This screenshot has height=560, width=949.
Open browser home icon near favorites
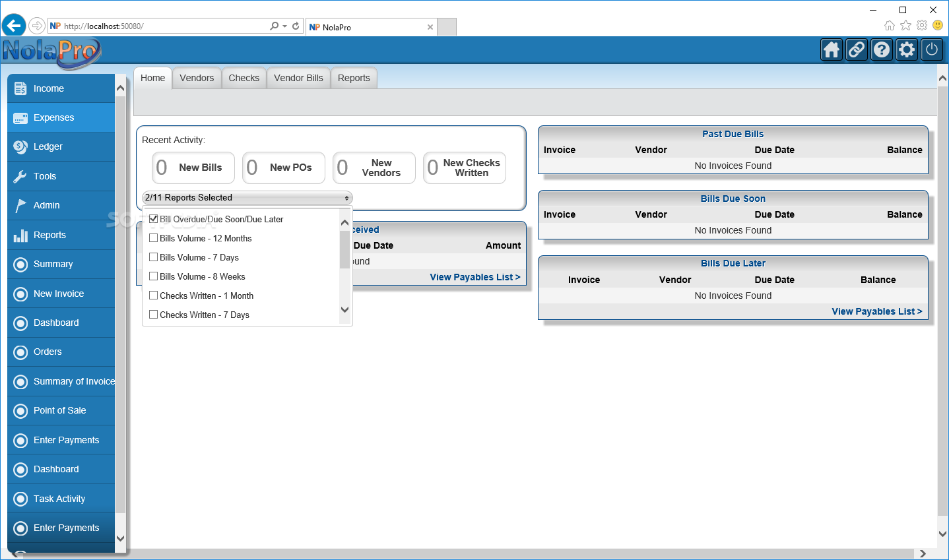pos(890,25)
